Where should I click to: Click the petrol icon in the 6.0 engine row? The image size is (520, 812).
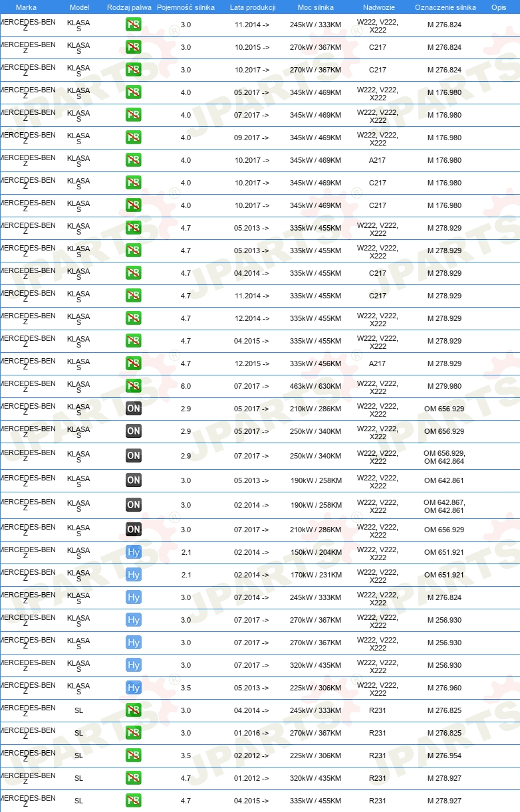point(134,386)
